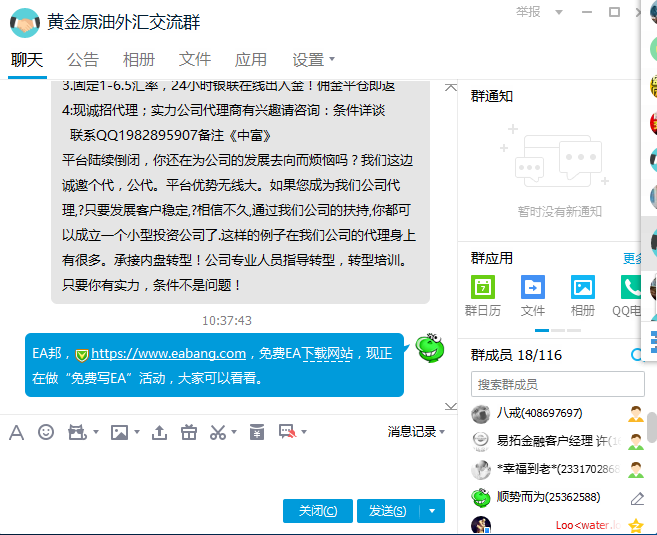Switch to the 聊天 tab
The height and width of the screenshot is (535, 657).
pos(27,59)
